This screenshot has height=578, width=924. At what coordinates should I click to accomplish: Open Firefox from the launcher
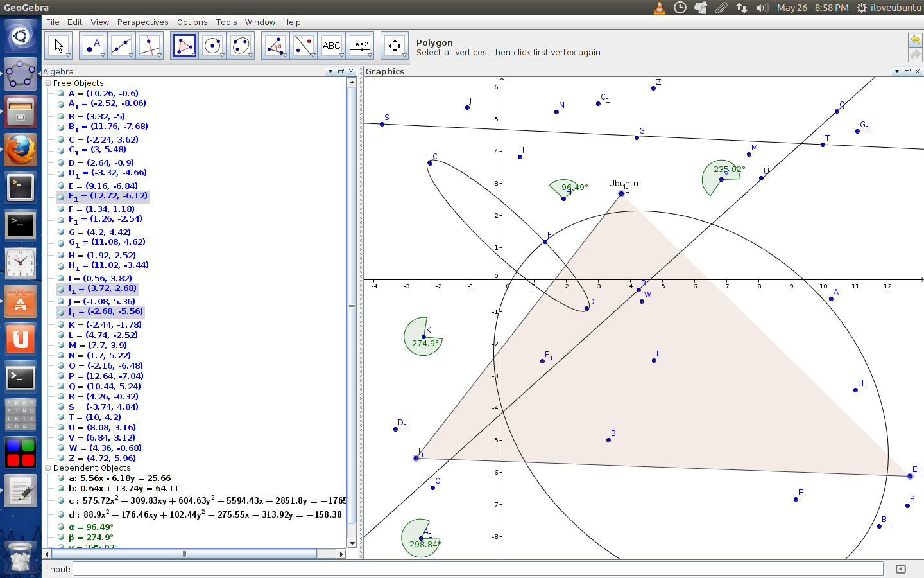click(21, 150)
